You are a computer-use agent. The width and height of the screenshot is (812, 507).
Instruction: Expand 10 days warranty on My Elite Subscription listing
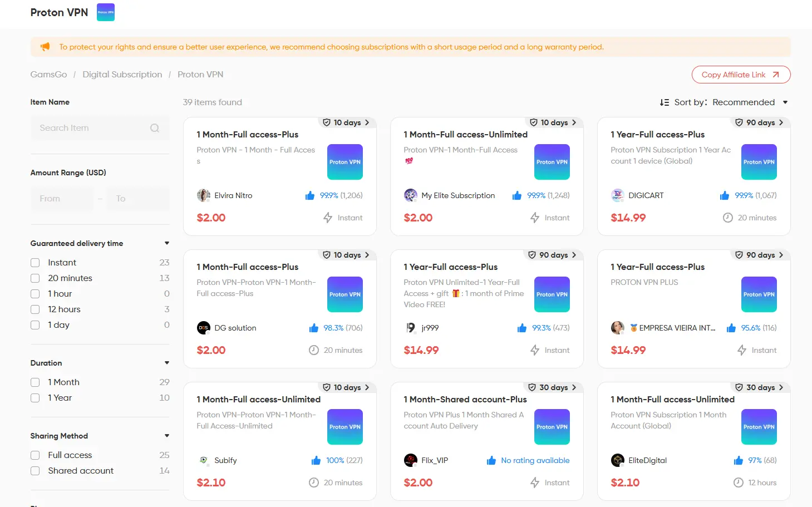tap(553, 122)
